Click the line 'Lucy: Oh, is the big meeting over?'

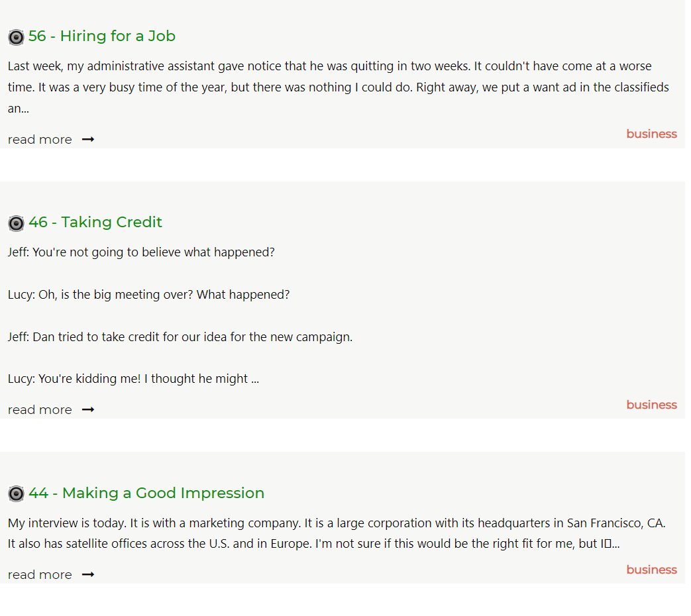(x=148, y=295)
